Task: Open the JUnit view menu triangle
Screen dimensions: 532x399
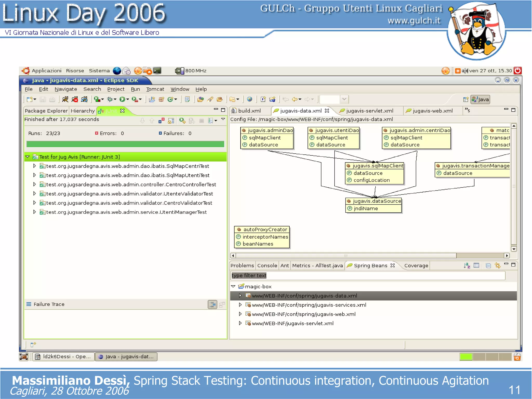Action: tap(223, 119)
